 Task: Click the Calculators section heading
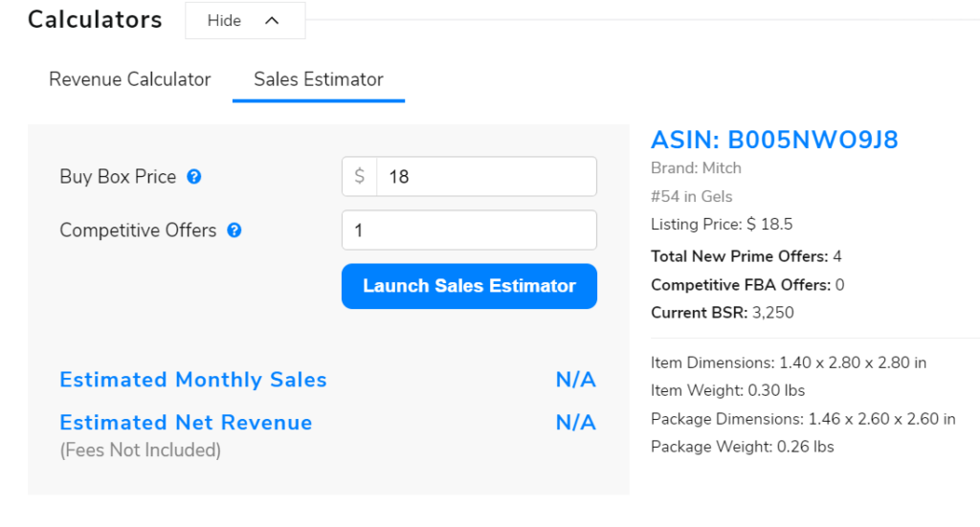tap(95, 19)
